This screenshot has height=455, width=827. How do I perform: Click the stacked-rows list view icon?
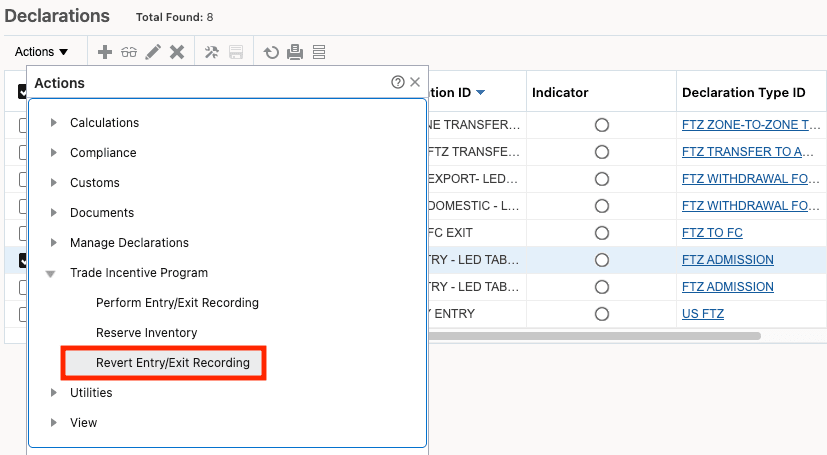pos(319,52)
